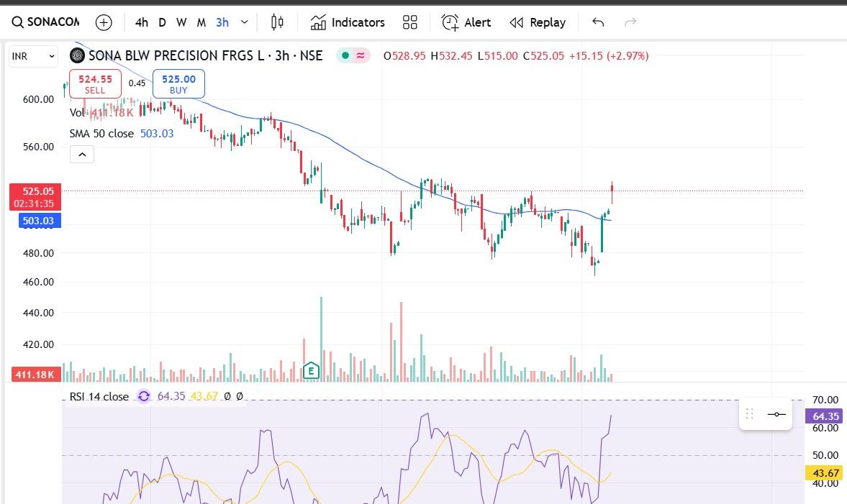The width and height of the screenshot is (847, 504).
Task: Create a new Alert
Action: [466, 22]
